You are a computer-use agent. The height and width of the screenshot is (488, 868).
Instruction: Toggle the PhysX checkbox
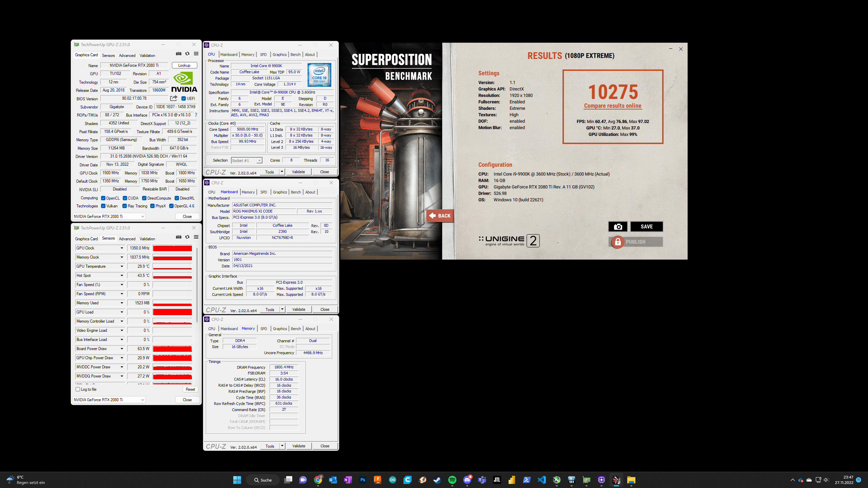coord(152,206)
